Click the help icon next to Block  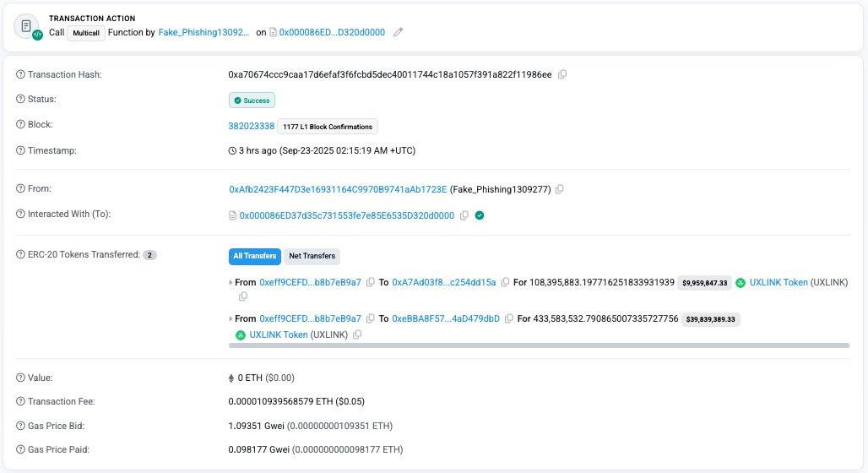coord(20,125)
